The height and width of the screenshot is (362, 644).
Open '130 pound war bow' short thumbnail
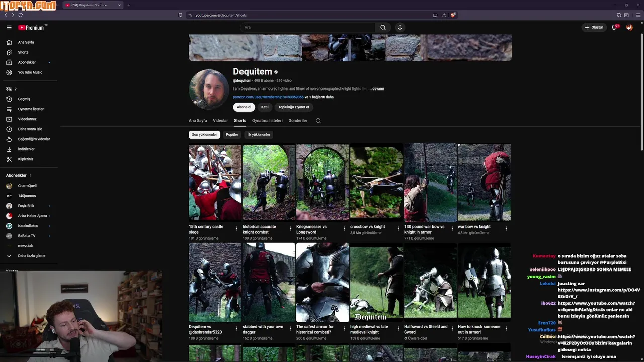(430, 183)
